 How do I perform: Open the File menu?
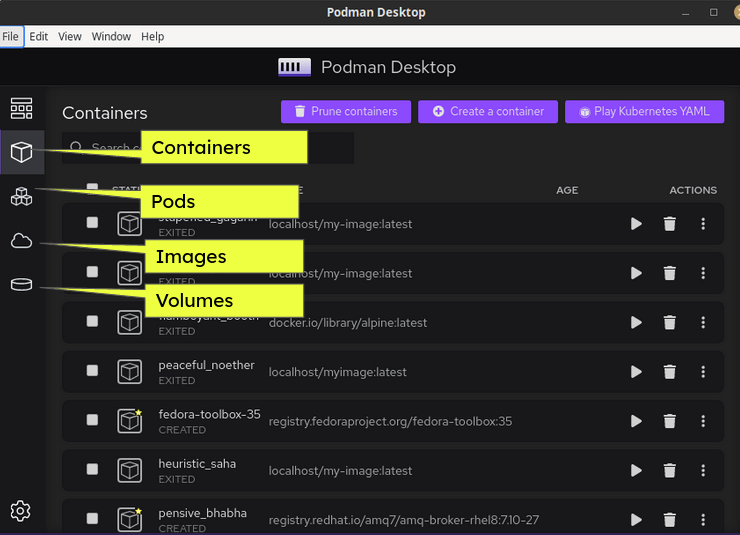coord(10,36)
